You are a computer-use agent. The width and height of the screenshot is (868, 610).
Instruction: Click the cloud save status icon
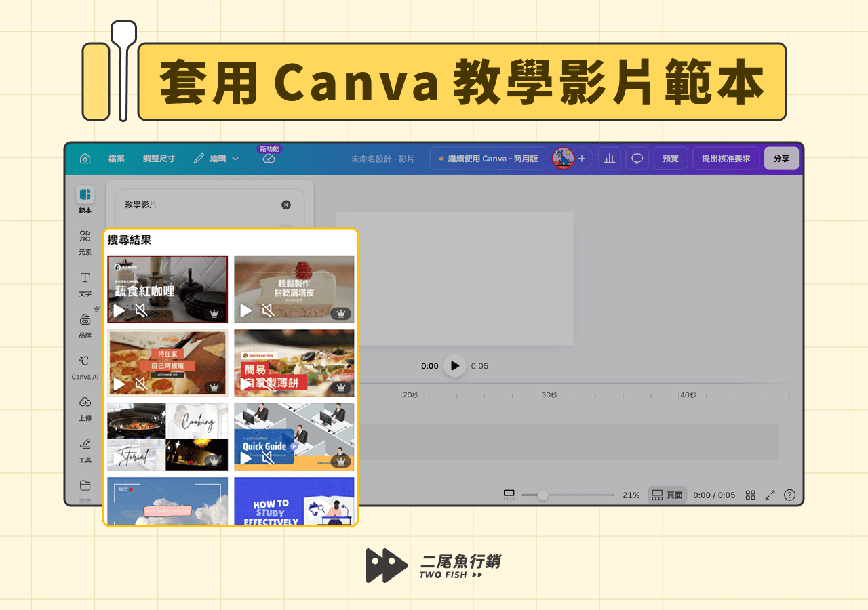[269, 159]
